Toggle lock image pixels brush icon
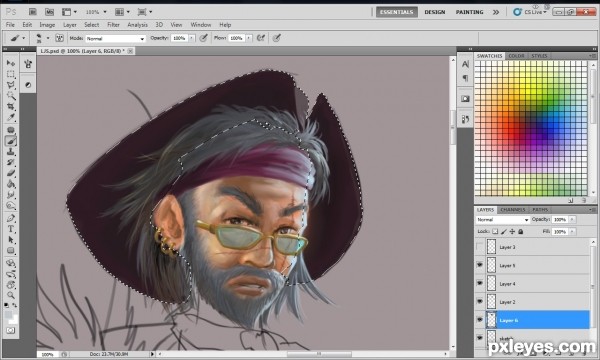The height and width of the screenshot is (360, 600). 504,231
